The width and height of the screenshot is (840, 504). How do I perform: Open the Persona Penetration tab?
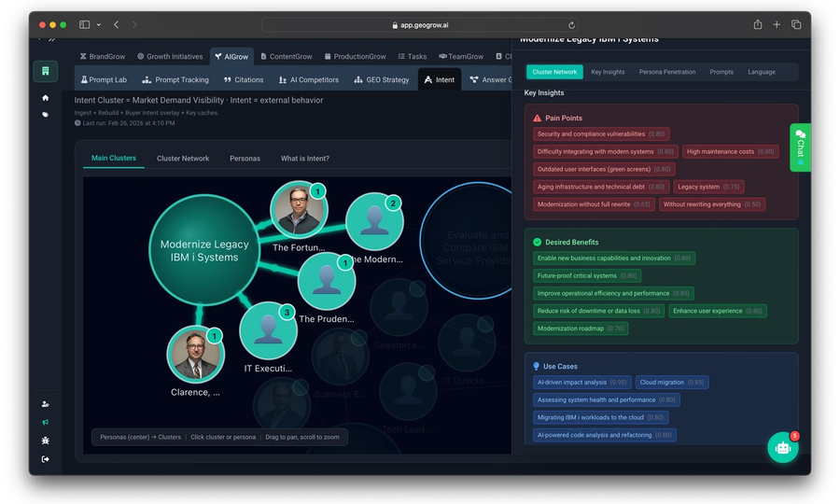point(667,72)
